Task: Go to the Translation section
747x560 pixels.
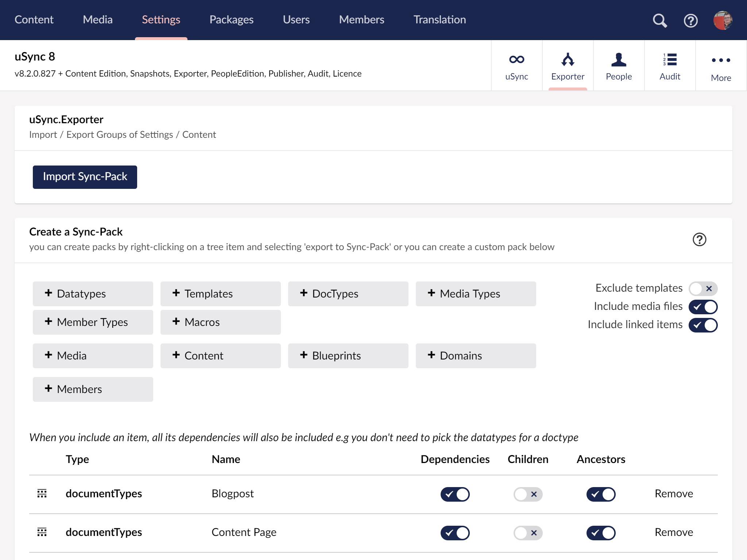Action: (x=440, y=20)
